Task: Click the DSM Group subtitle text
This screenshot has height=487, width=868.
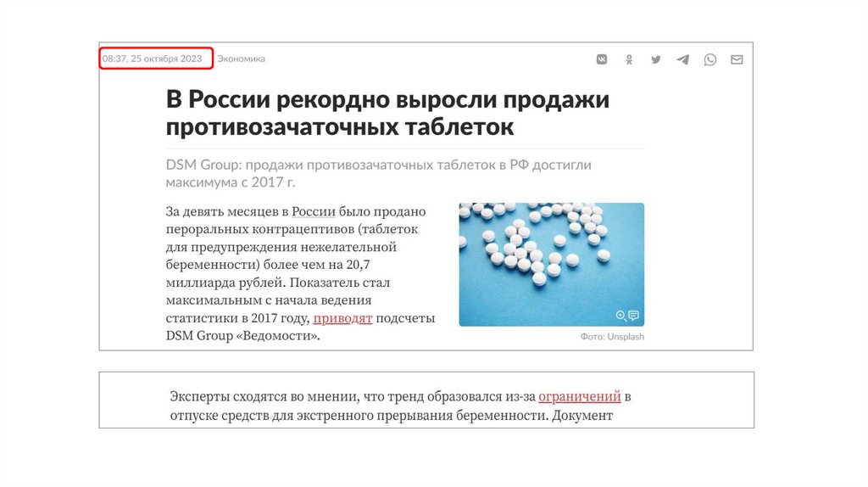Action: coord(379,173)
